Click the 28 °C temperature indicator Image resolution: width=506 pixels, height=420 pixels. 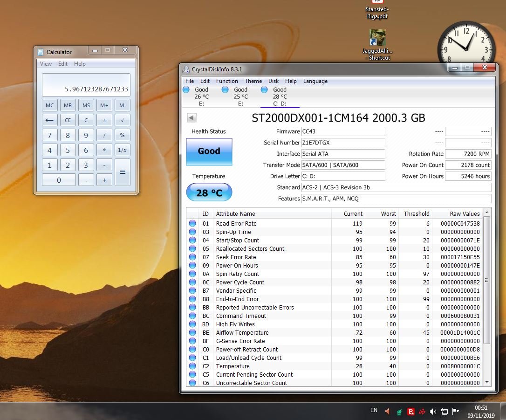pyautogui.click(x=209, y=193)
